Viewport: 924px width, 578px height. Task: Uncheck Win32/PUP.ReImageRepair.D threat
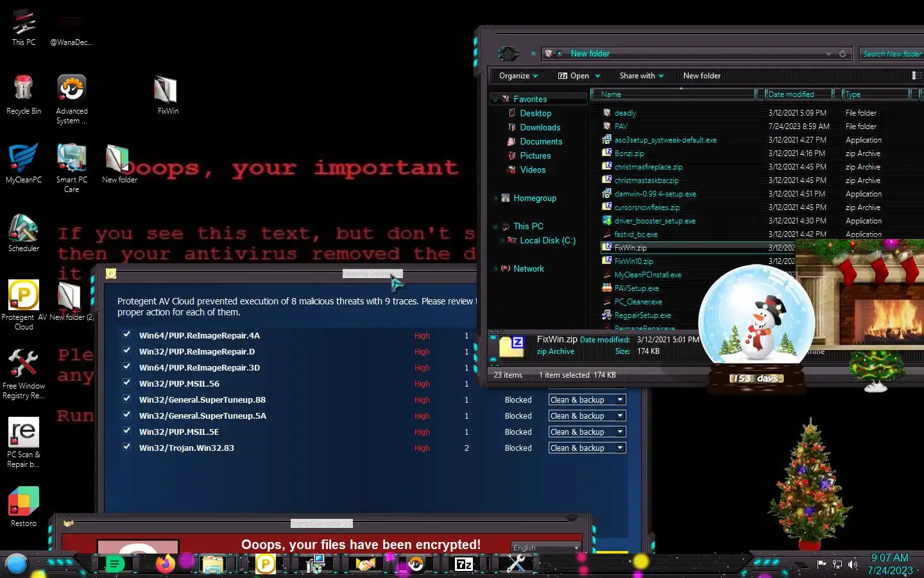pos(126,351)
